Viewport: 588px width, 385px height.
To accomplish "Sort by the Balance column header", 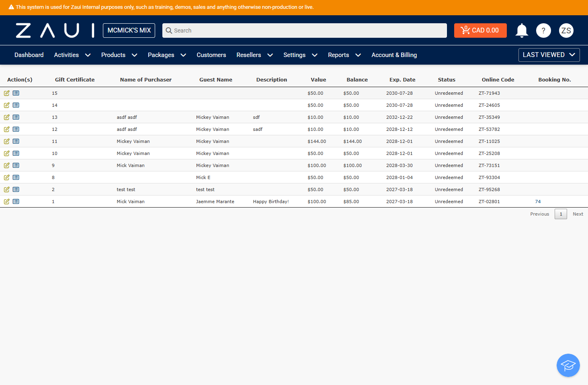I will 357,79.
